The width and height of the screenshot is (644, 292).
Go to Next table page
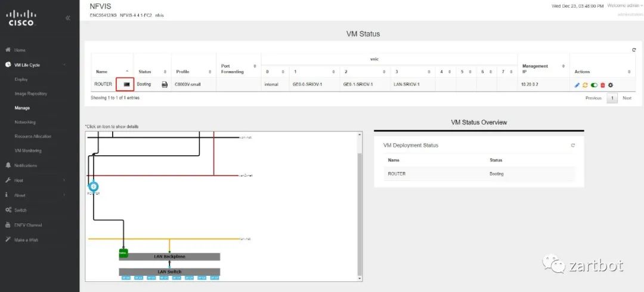[x=627, y=99]
